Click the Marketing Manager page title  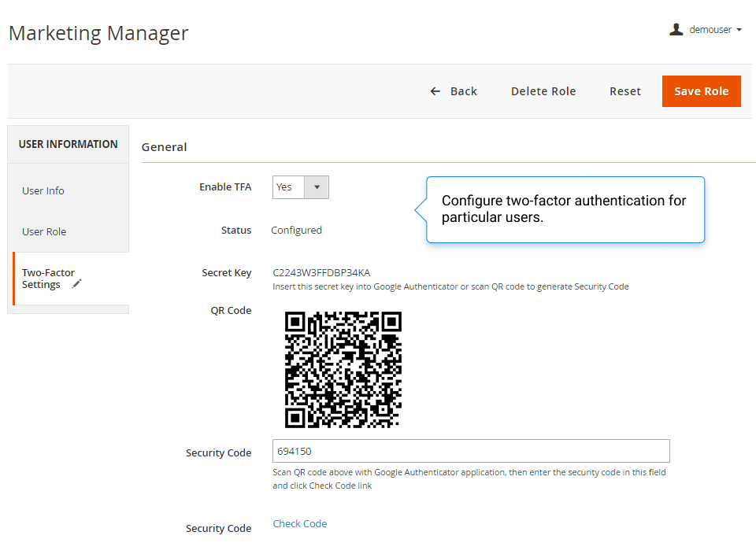pos(98,33)
